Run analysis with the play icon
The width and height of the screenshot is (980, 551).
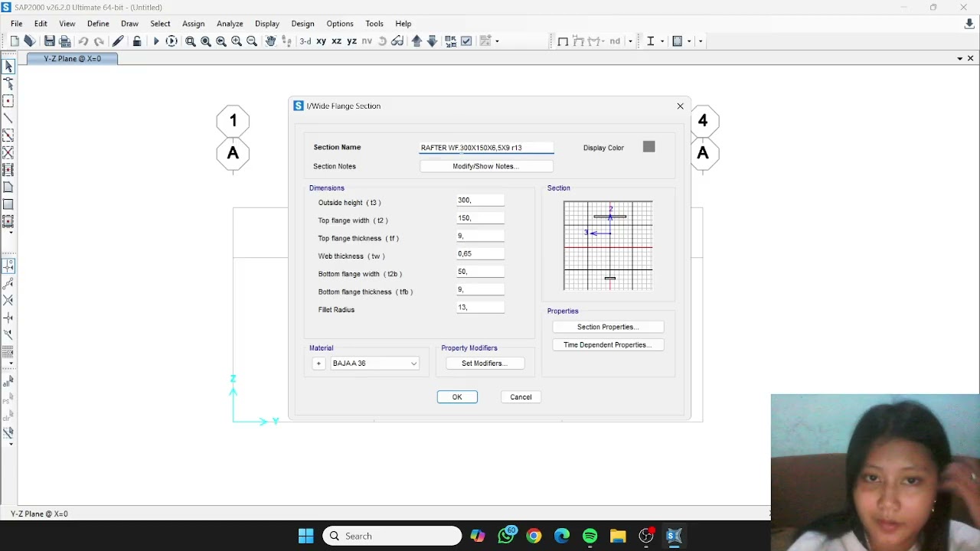[156, 41]
